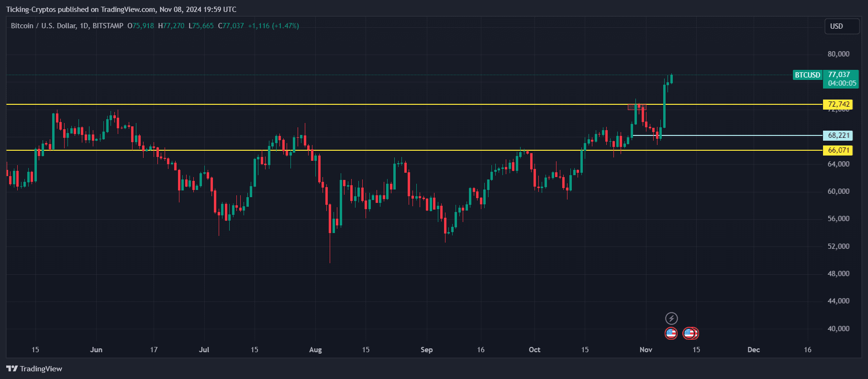Click the published-on header text at top
Viewport: 868px width, 379px height.
click(121, 10)
